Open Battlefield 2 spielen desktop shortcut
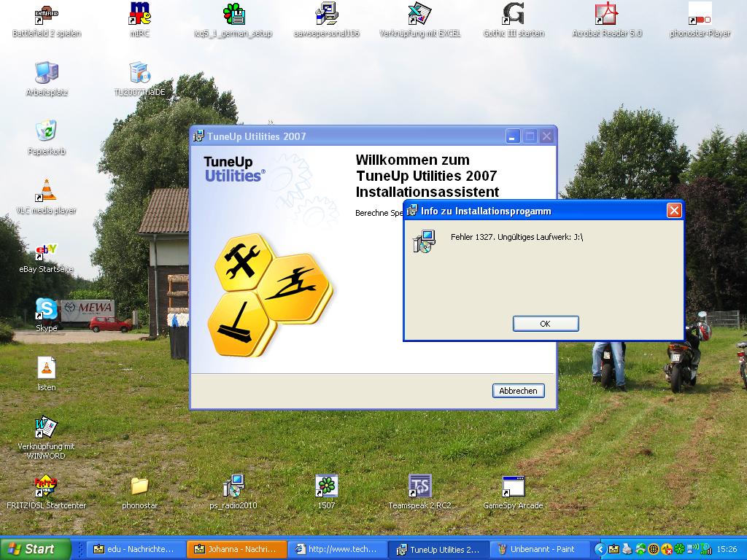Screen dimensions: 747x560 coord(46,21)
